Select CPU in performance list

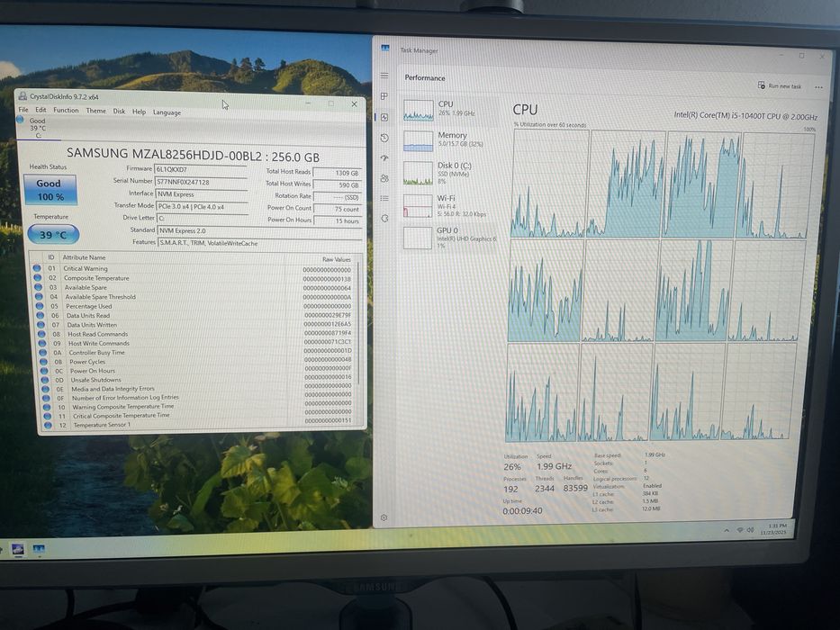[450, 109]
